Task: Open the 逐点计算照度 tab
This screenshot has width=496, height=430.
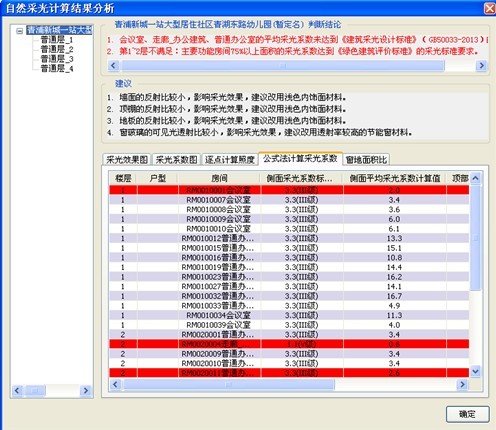Action: (x=230, y=160)
